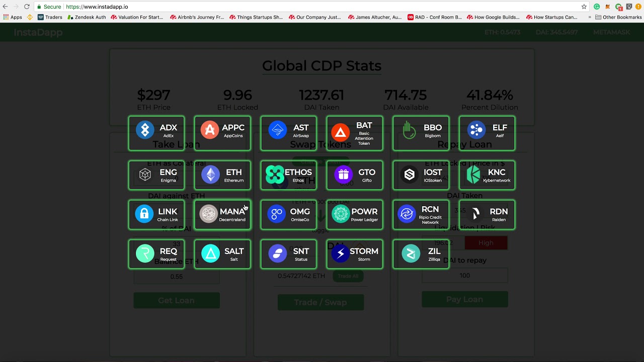
Task: Click the red High risk indicator
Action: [x=486, y=243]
